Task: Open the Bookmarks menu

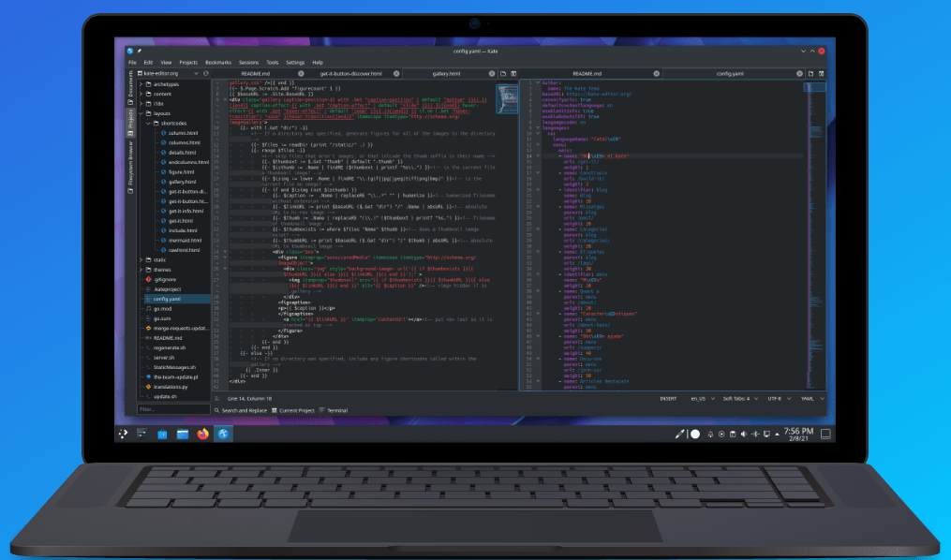Action: tap(218, 63)
